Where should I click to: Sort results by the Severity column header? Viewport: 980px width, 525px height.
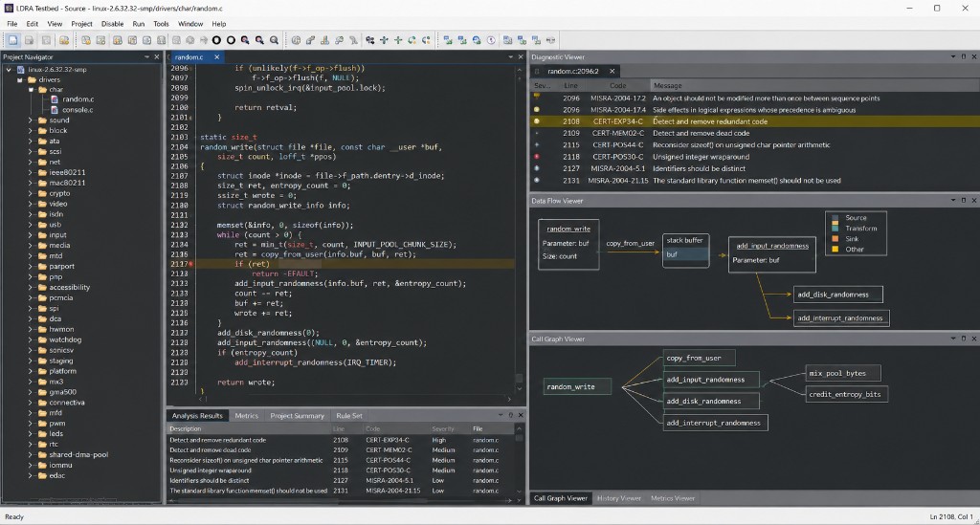click(x=442, y=428)
